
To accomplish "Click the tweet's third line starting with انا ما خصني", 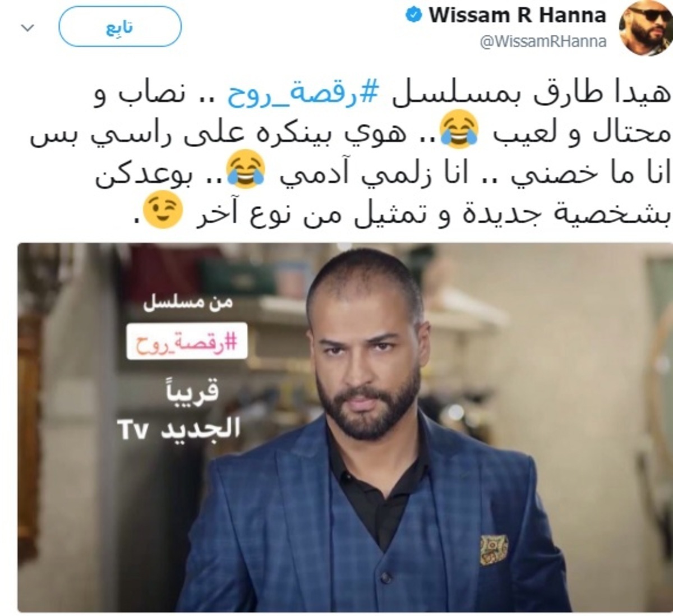I will tap(382, 171).
